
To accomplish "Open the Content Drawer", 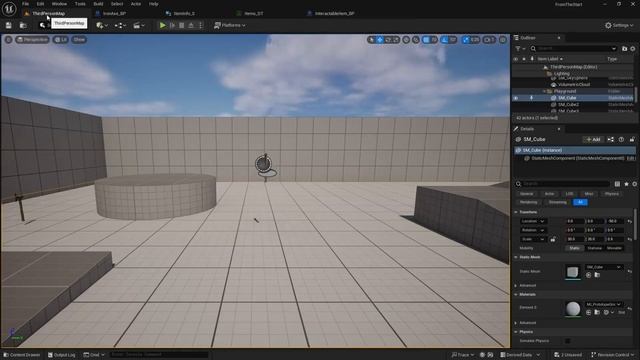I will click(22, 355).
